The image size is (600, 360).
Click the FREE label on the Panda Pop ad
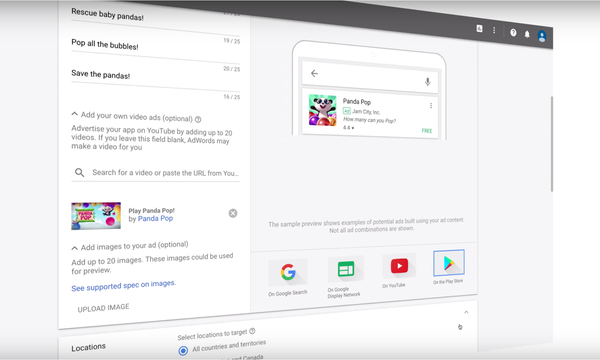427,131
